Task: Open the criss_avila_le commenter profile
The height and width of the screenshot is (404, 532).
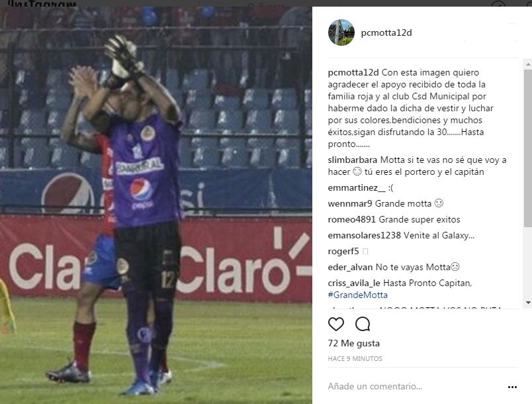Action: [x=354, y=283]
